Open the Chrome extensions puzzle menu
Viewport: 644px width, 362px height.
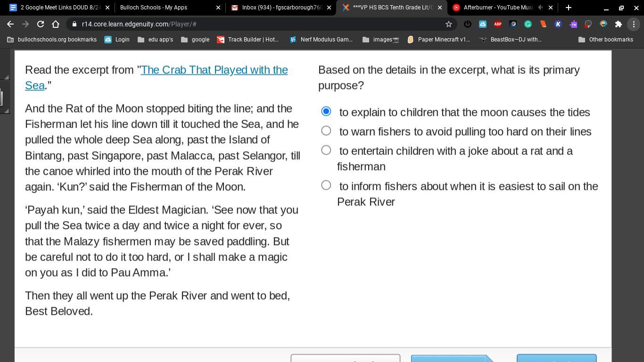tap(618, 24)
